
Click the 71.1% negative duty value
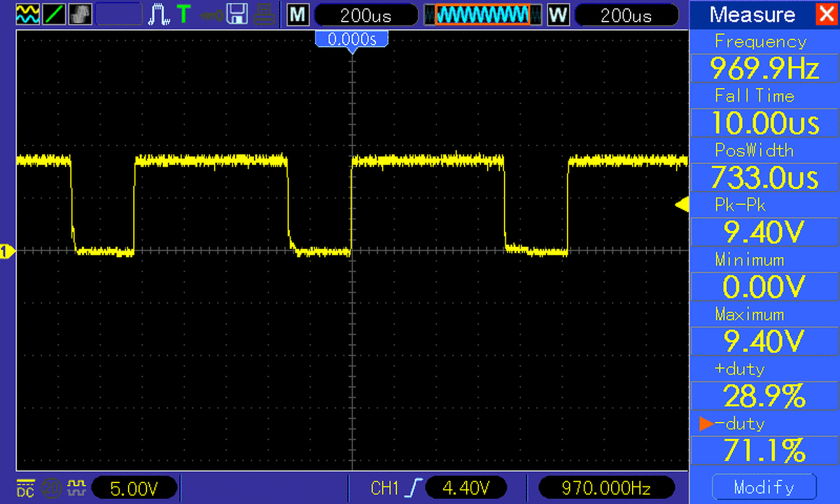(x=765, y=450)
